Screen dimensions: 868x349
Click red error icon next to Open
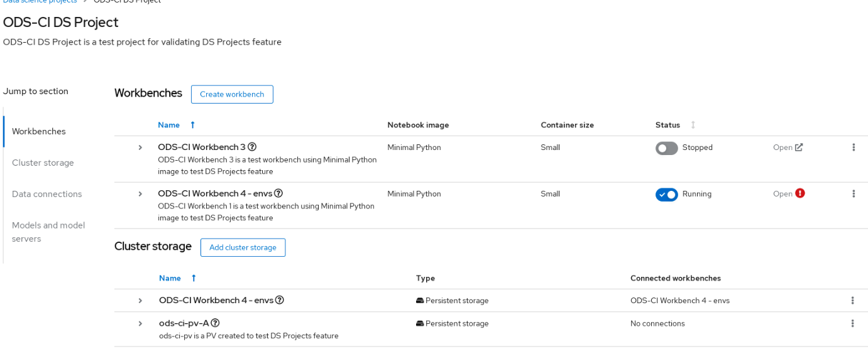[x=800, y=193]
